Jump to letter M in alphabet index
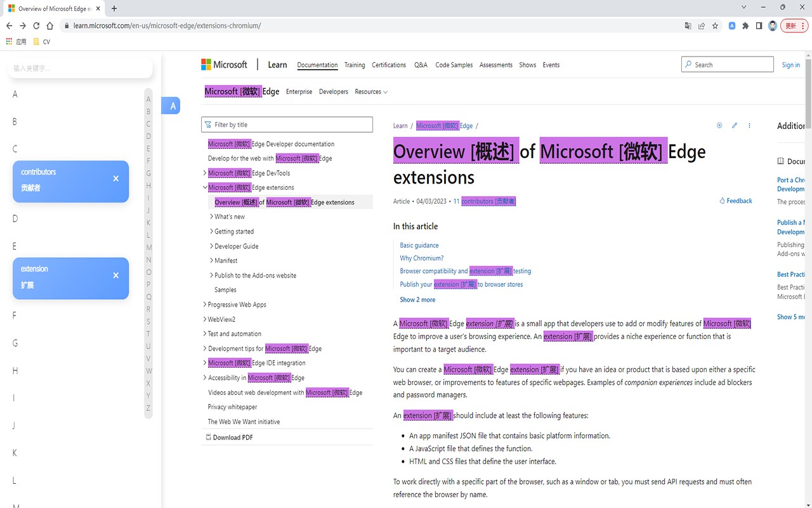The width and height of the screenshot is (812, 508). pyautogui.click(x=148, y=248)
